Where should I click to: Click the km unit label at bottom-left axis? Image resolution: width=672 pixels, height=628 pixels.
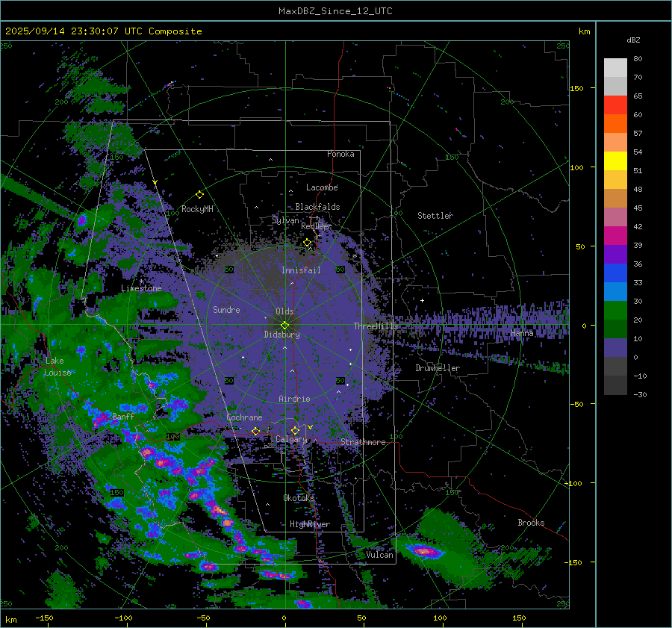(11, 620)
